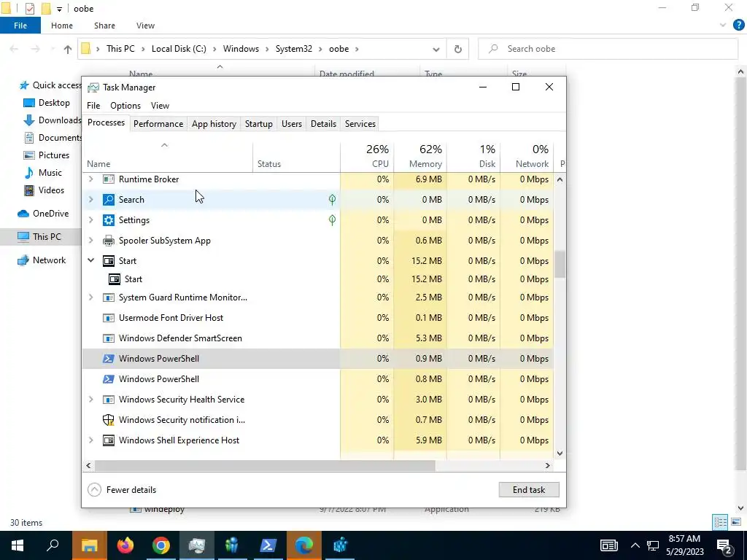Image resolution: width=747 pixels, height=560 pixels.
Task: Click the child Start process icon
Action: 115,279
